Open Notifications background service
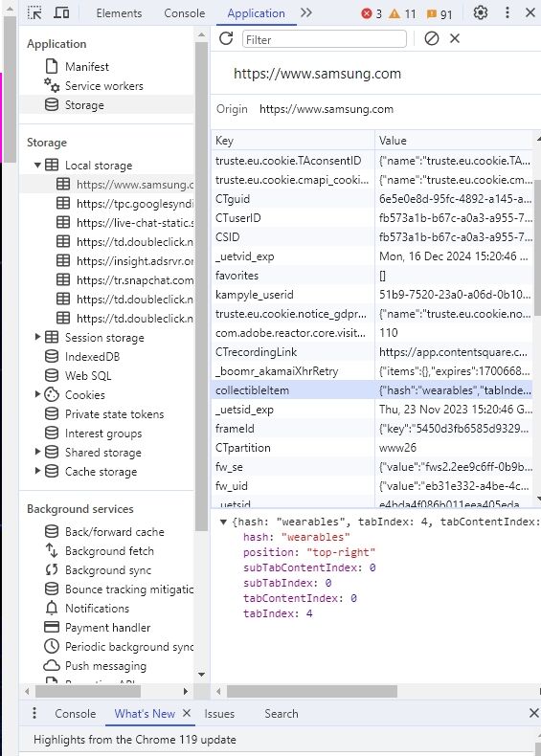Image resolution: width=541 pixels, height=756 pixels. (x=97, y=609)
